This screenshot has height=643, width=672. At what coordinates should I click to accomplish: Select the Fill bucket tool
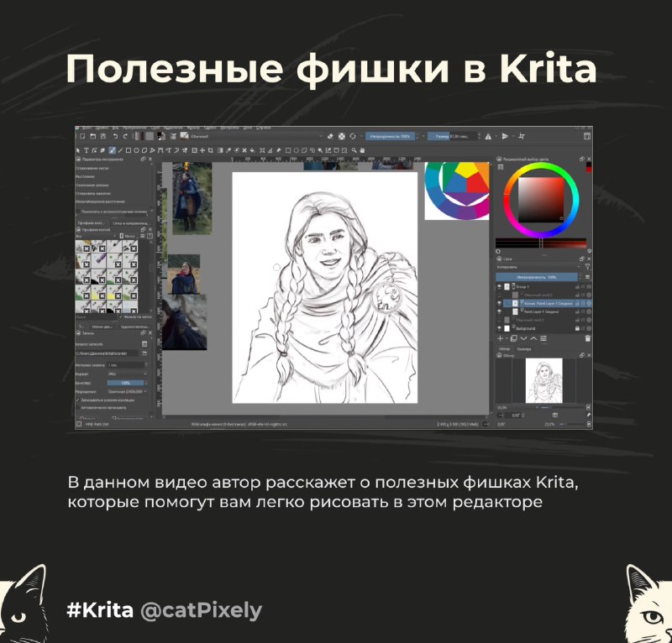[253, 150]
